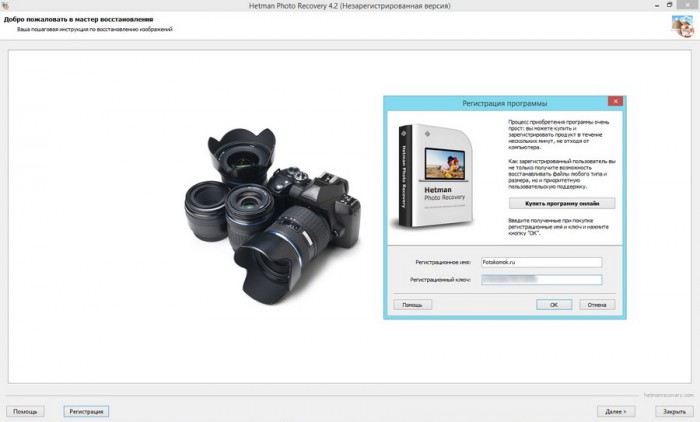Image resolution: width=700 pixels, height=422 pixels.
Task: Focus the Регистрационный ключ input field
Action: 541,280
